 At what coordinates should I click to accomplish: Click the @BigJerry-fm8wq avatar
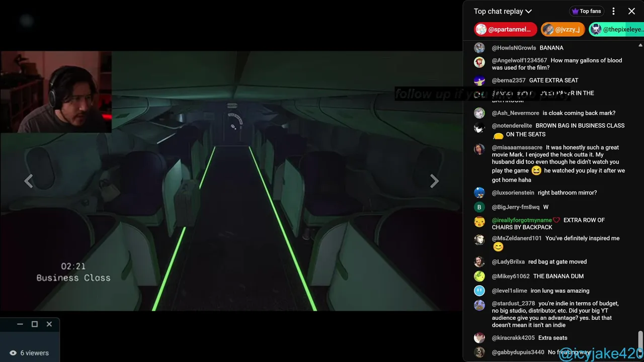point(479,207)
